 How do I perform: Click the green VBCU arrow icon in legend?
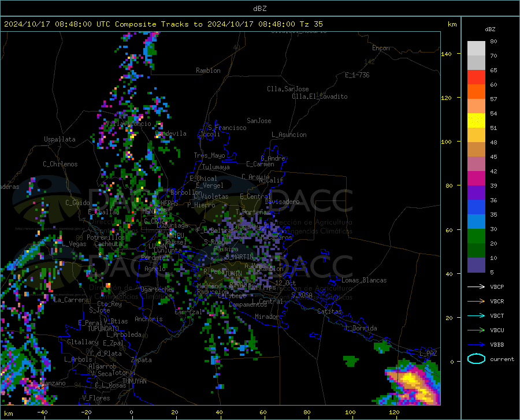tap(476, 330)
